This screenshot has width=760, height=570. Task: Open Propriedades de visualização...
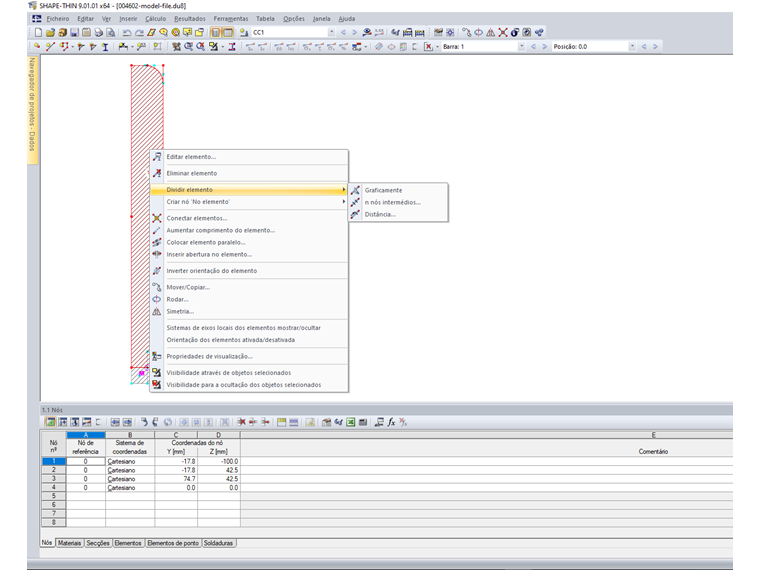pyautogui.click(x=249, y=356)
